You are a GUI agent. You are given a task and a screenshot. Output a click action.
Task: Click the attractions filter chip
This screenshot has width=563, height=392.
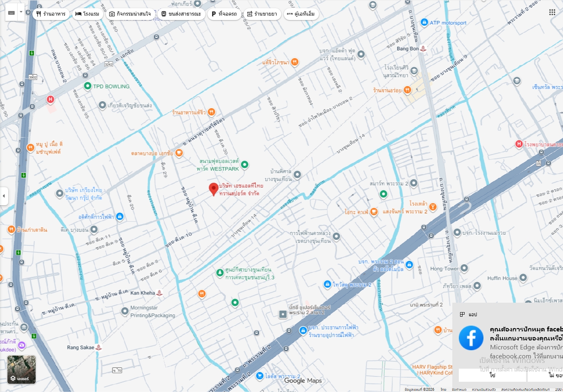(x=130, y=14)
